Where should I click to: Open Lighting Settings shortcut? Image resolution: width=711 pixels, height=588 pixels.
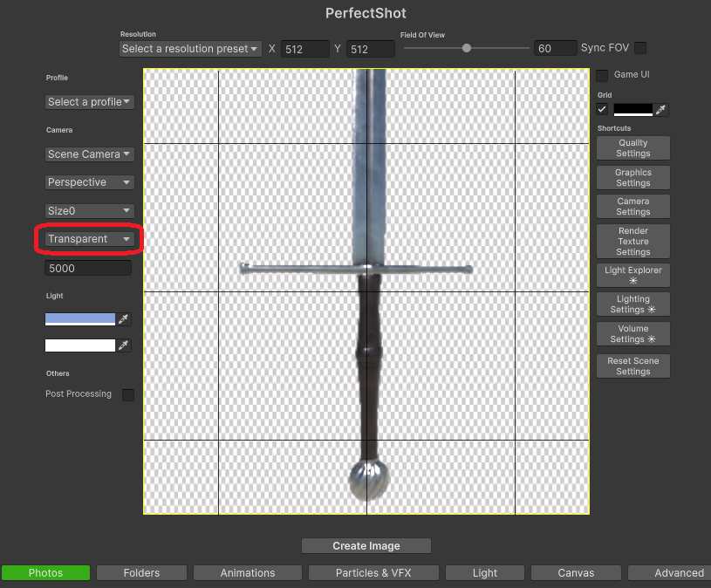632,304
